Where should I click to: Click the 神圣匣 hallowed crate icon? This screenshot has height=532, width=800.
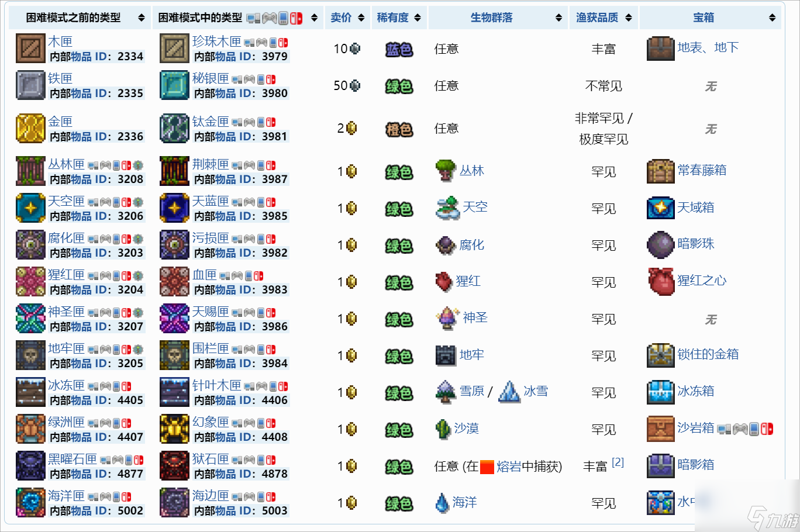pos(30,319)
